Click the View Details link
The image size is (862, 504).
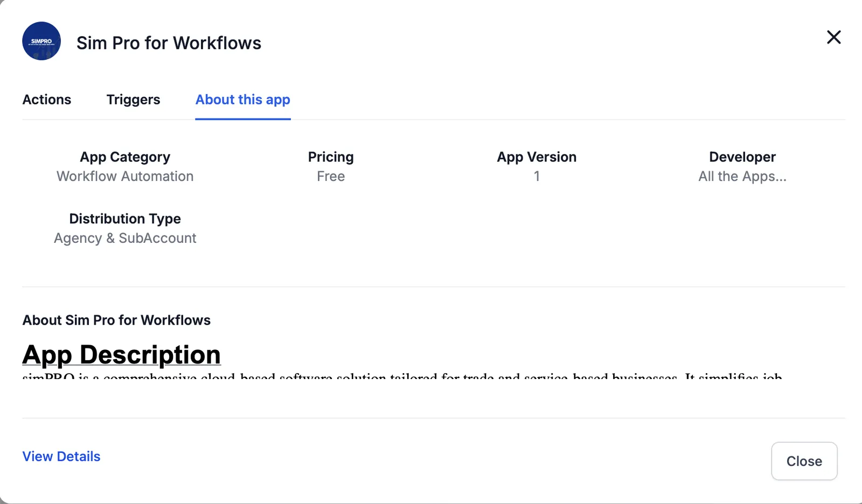(x=61, y=457)
